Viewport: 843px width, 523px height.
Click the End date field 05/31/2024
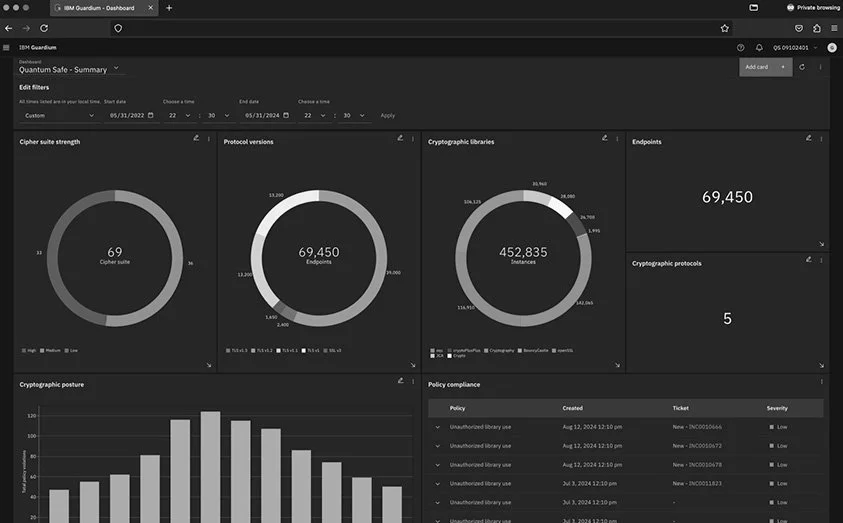pos(267,116)
